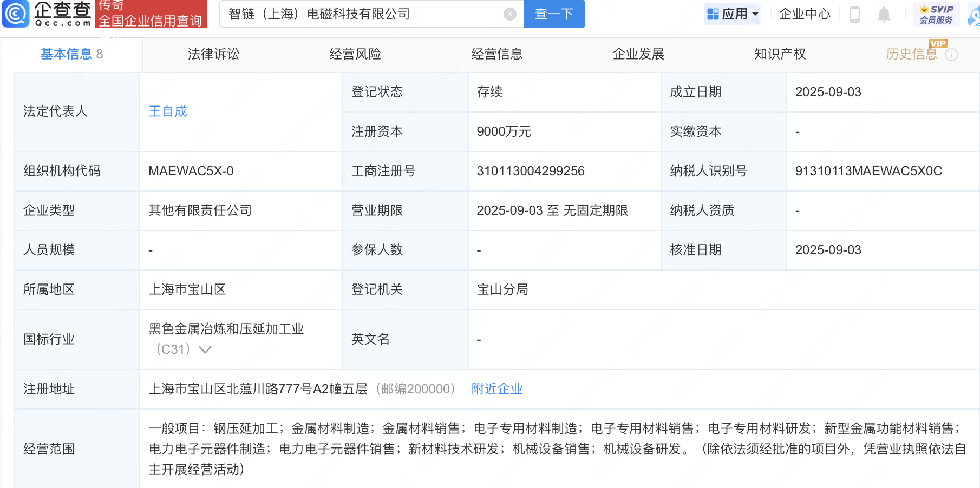Select the 核准日期 value 2025-09-03
This screenshot has width=980, height=488.
(x=828, y=250)
